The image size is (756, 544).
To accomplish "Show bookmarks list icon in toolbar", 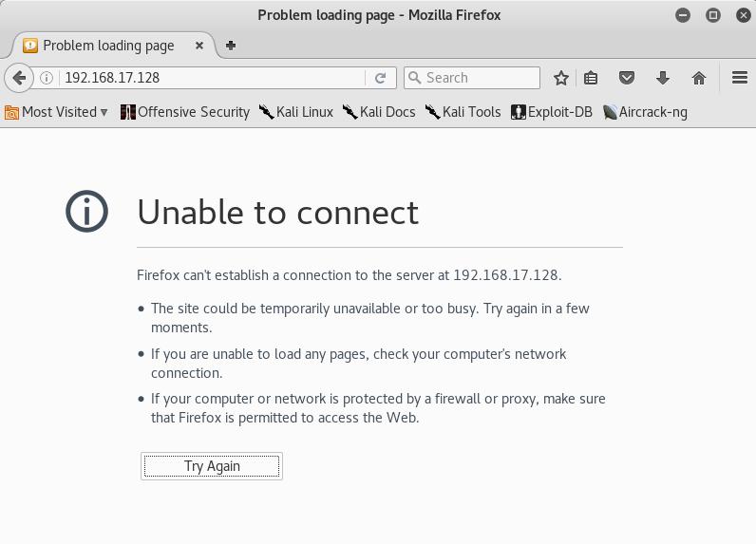I will pyautogui.click(x=591, y=78).
